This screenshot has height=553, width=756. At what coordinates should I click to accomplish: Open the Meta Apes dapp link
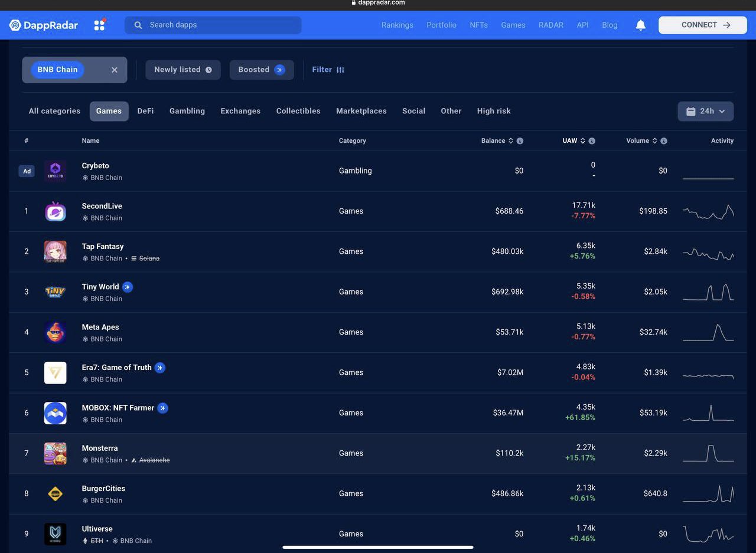100,327
